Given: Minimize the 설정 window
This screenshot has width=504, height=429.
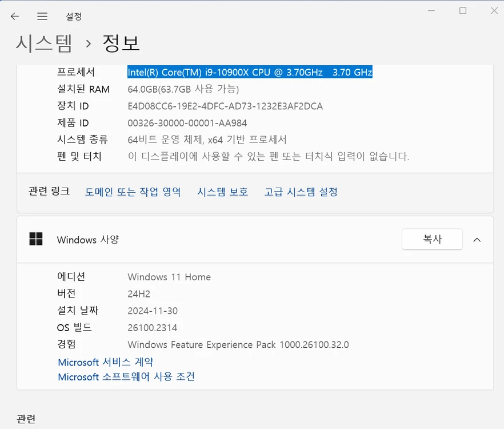Looking at the screenshot, I should pos(431,11).
